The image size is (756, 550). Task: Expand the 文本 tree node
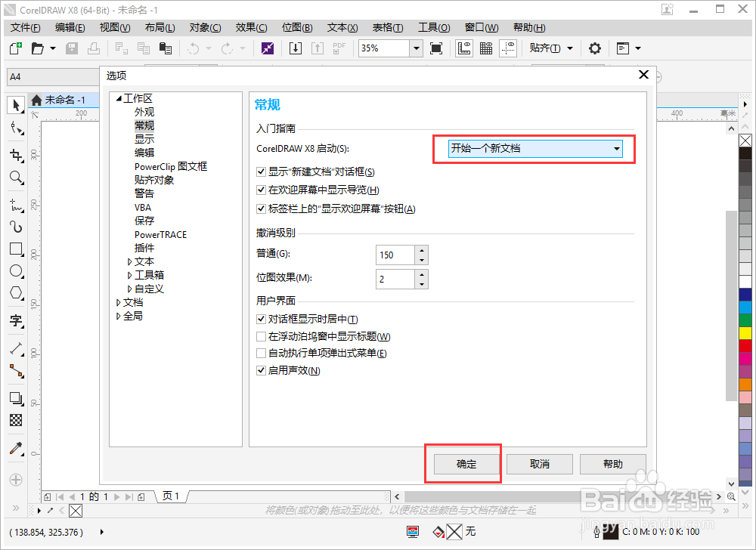point(130,262)
